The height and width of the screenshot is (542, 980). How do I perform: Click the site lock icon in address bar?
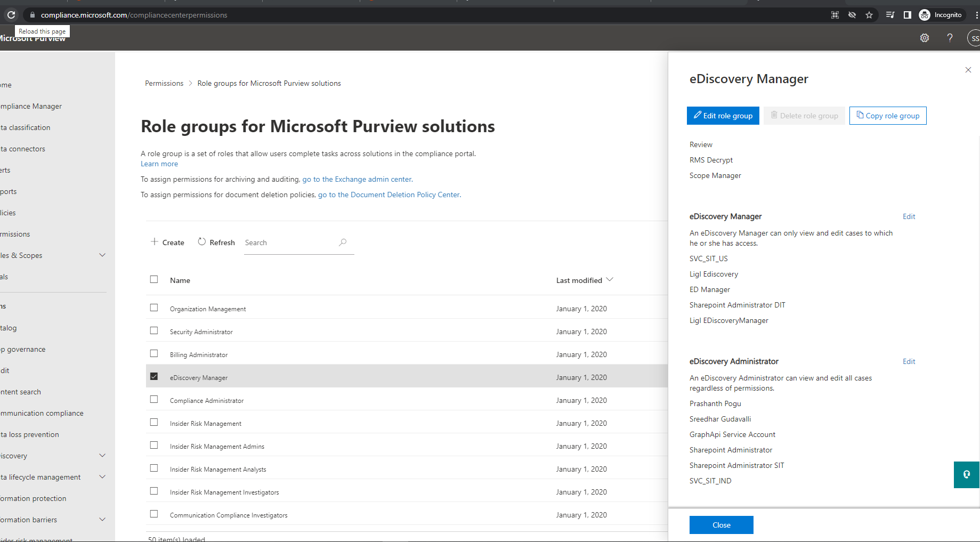(32, 15)
